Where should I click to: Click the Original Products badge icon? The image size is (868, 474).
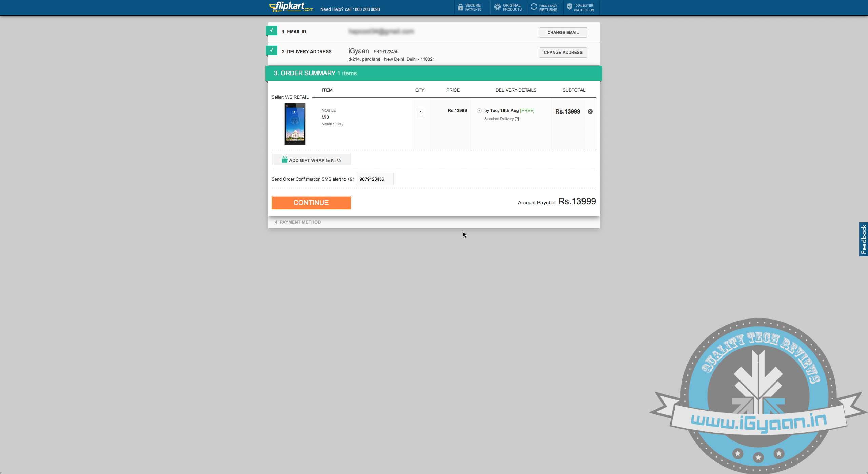(x=497, y=7)
